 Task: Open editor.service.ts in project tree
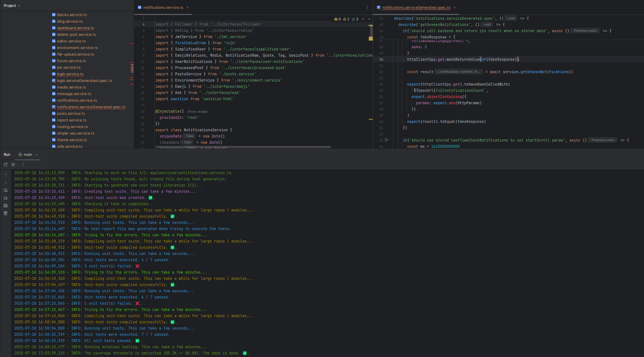[69, 41]
